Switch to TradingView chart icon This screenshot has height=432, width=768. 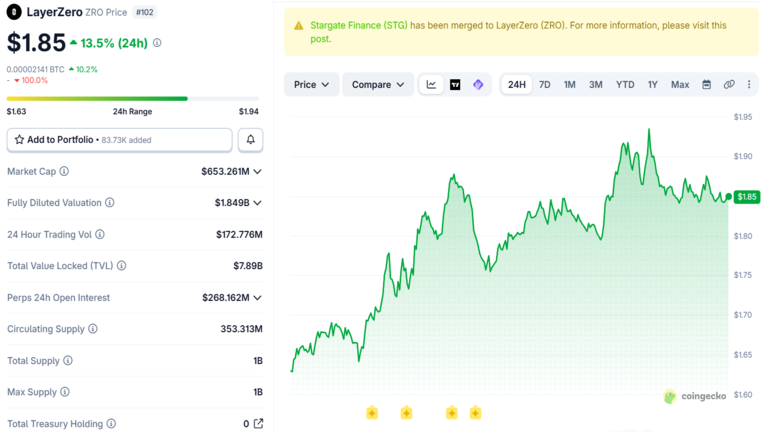(x=455, y=85)
